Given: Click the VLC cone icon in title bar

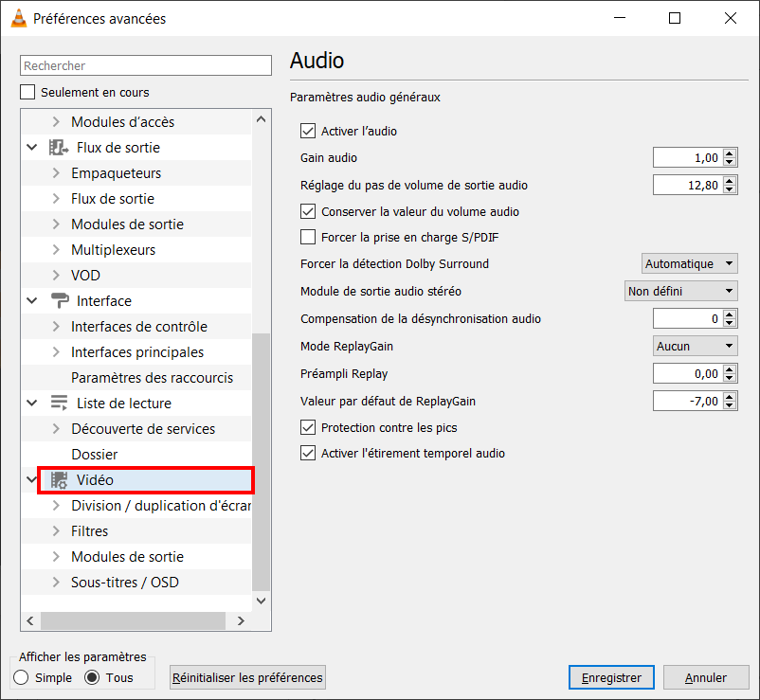Looking at the screenshot, I should (18, 18).
